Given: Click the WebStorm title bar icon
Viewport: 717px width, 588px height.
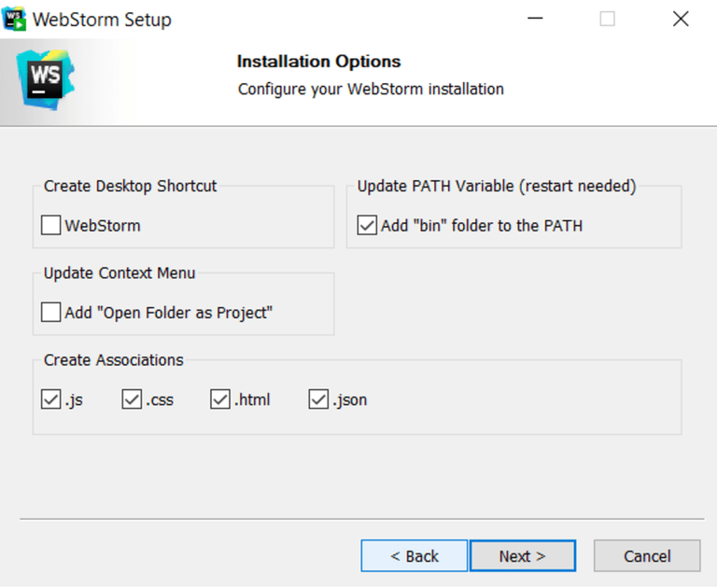Looking at the screenshot, I should [15, 19].
